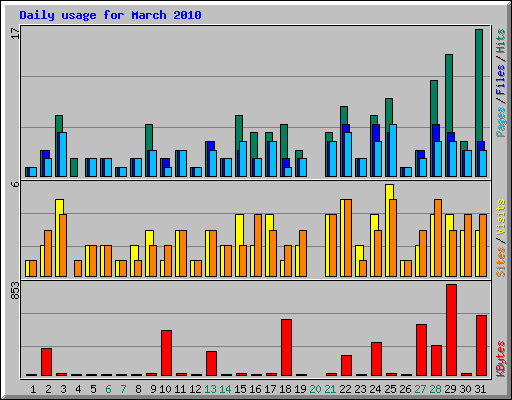512x400 pixels.
Task: Click the red KBytes bar for day 22
Action: [x=347, y=366]
